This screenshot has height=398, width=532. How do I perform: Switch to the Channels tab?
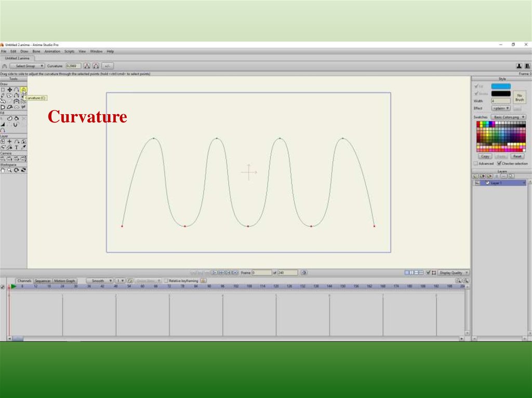24,281
